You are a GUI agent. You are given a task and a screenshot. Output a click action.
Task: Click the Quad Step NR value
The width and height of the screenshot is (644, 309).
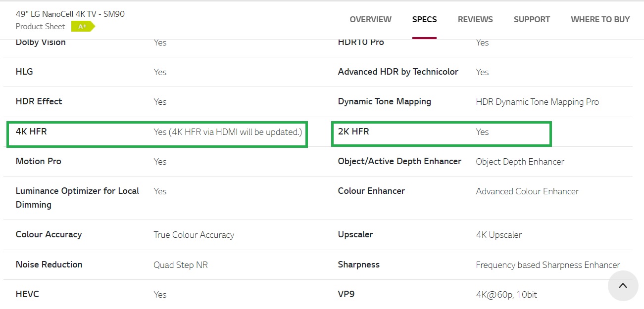point(181,265)
